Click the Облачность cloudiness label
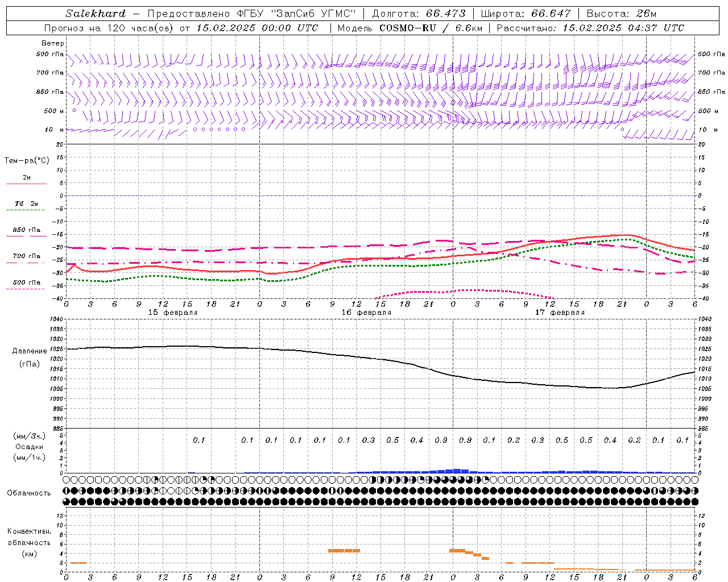The height and width of the screenshot is (582, 728). click(x=29, y=493)
